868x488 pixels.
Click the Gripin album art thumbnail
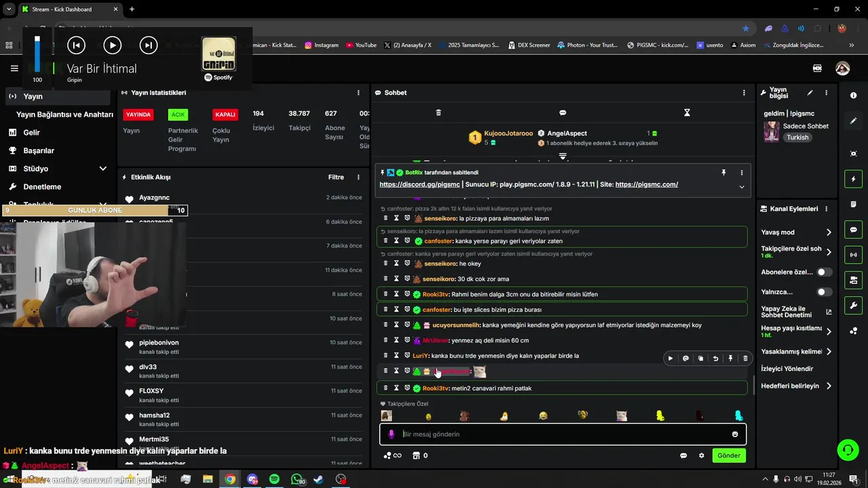(x=219, y=54)
